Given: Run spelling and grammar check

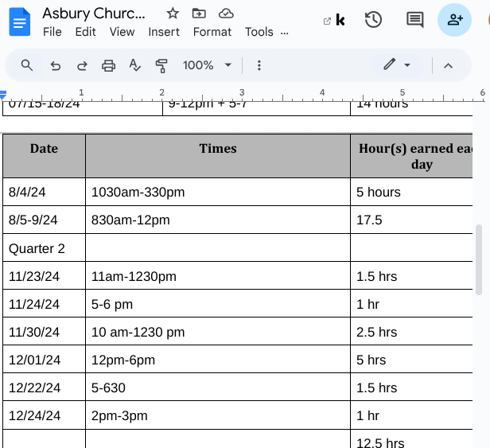Looking at the screenshot, I should click(x=135, y=65).
